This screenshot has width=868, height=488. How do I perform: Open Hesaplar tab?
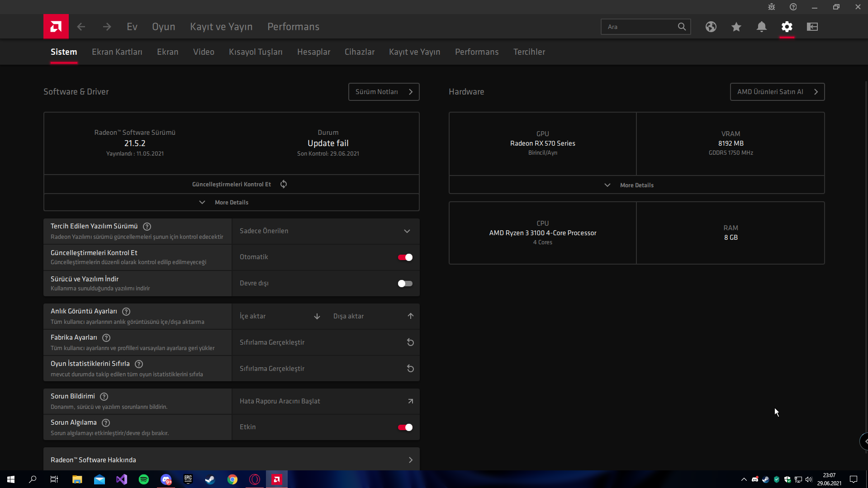tap(313, 52)
